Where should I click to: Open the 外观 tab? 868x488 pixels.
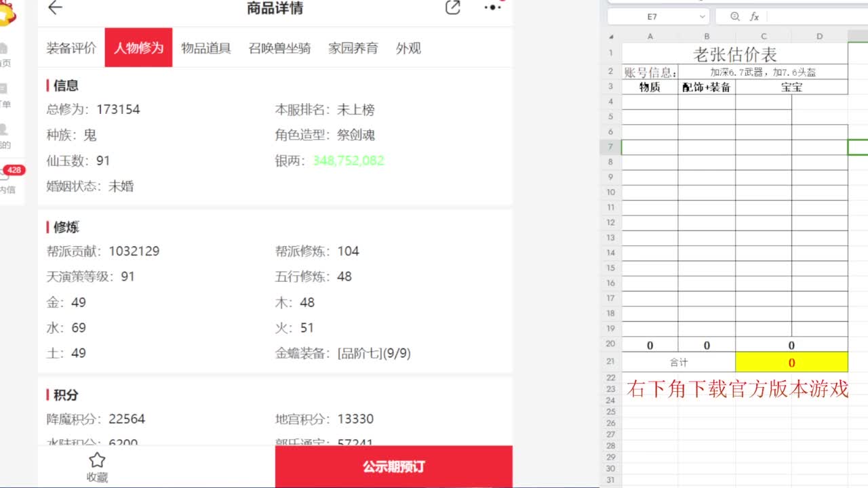[x=408, y=48]
